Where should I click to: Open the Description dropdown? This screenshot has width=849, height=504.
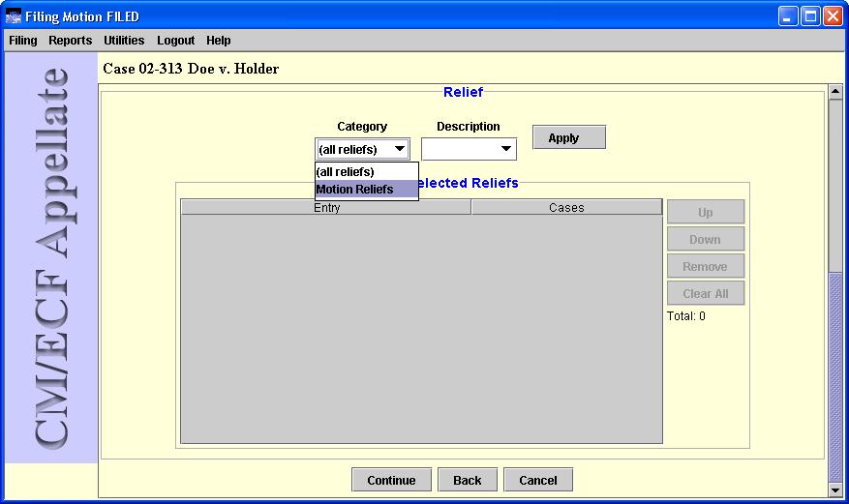[469, 149]
